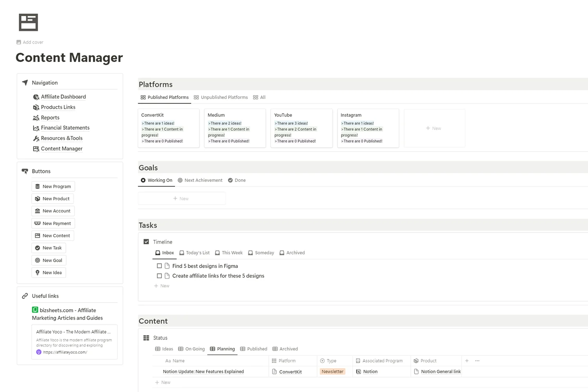Open Find 5 best designs in Figma task
The width and height of the screenshot is (588, 392).
click(x=205, y=266)
